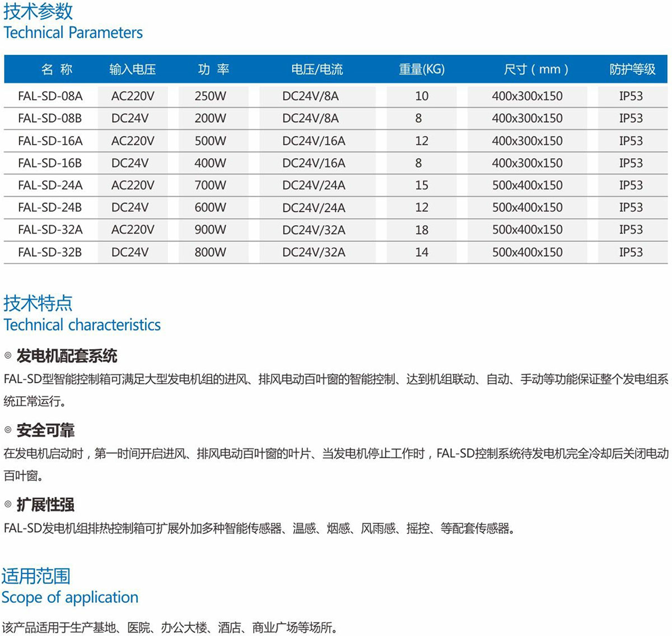Select the FAL-SD-24A model name cell

pyautogui.click(x=50, y=185)
